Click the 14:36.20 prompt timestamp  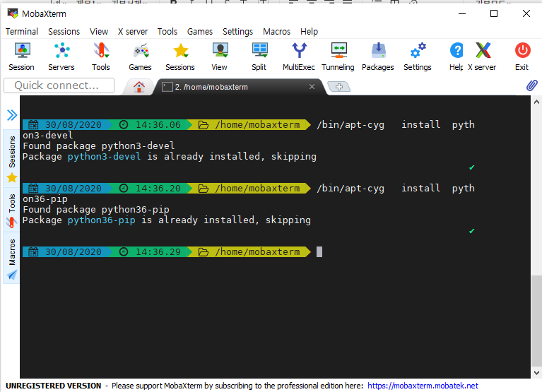[x=158, y=188]
